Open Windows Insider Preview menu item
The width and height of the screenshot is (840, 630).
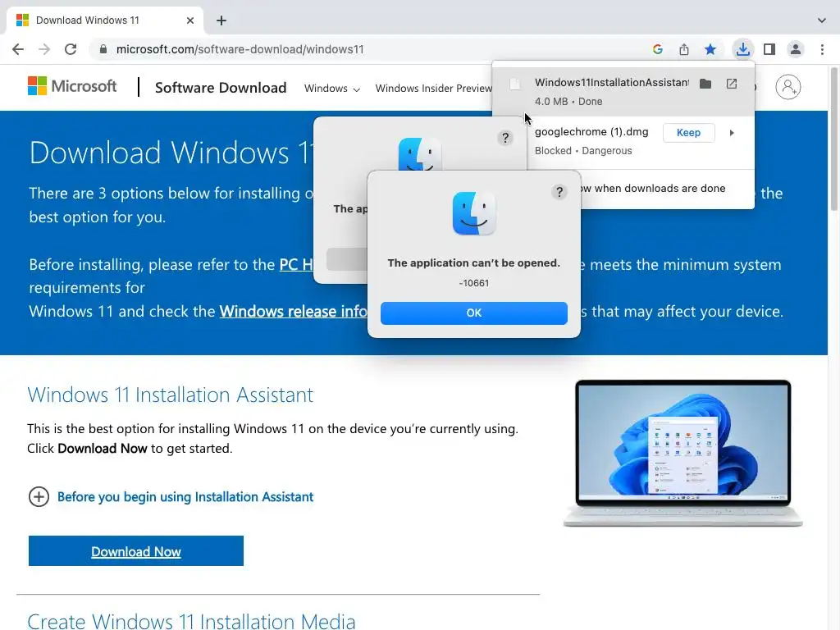(433, 89)
